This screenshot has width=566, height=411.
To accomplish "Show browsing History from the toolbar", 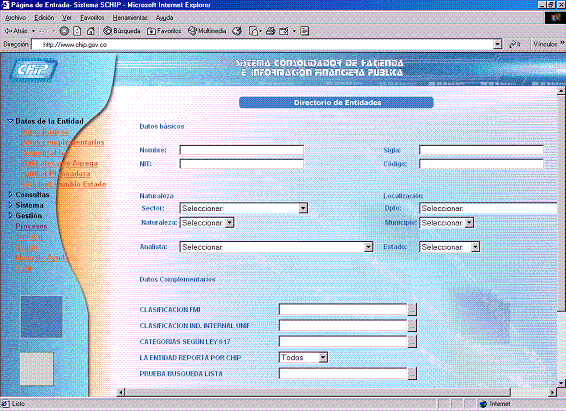I will pyautogui.click(x=237, y=31).
